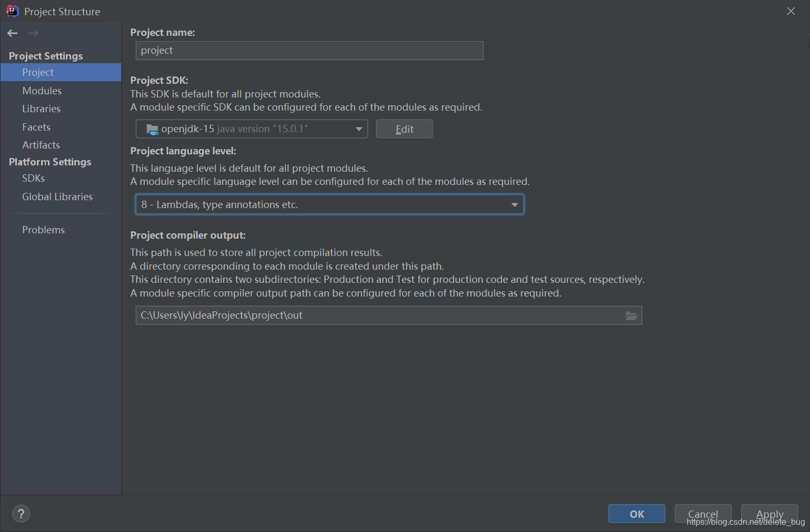Viewport: 810px width, 532px height.
Task: Click the forward navigation arrow icon
Action: pos(33,33)
